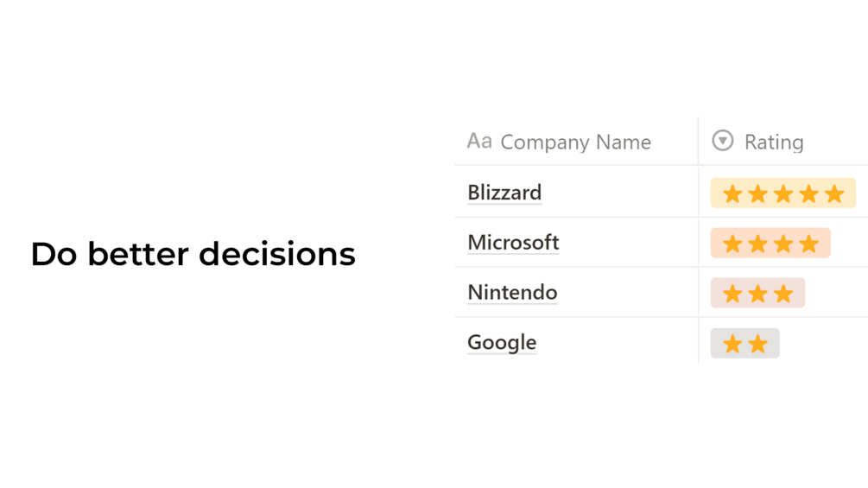Open the Rating column header menu

pyautogui.click(x=783, y=142)
